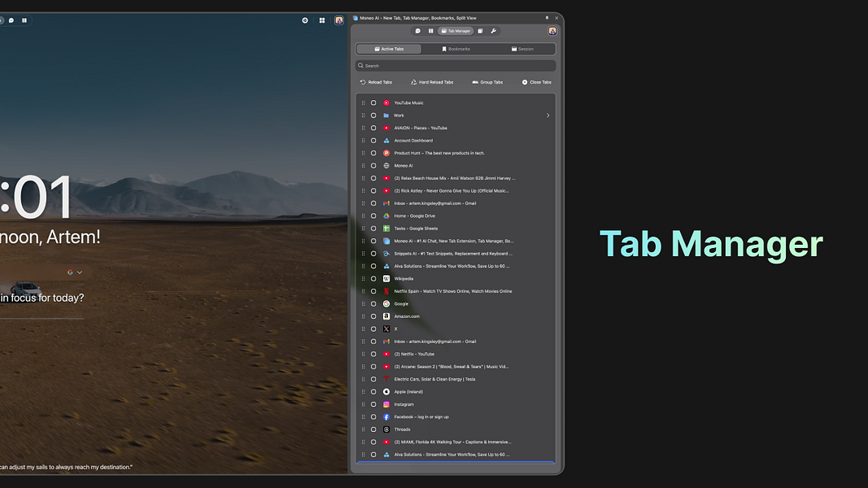Click the Google Drive favicon in tab list
This screenshot has width=868, height=488.
(386, 216)
